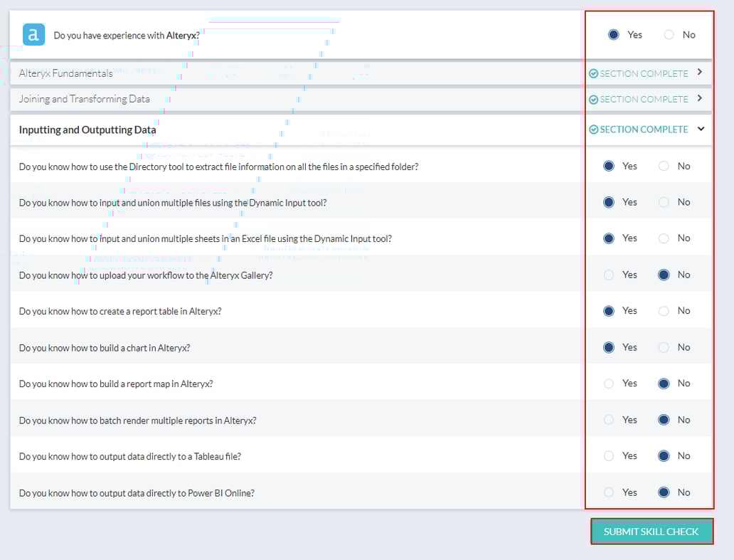Click the Inputting and Outputting Data checkmark icon
This screenshot has height=560, width=734.
tap(593, 130)
